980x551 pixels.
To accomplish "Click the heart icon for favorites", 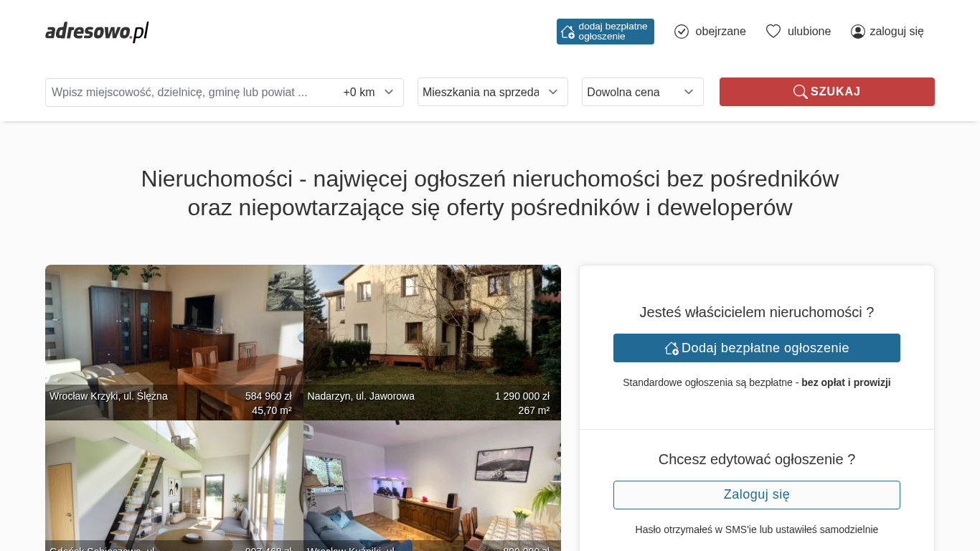I will pyautogui.click(x=773, y=32).
